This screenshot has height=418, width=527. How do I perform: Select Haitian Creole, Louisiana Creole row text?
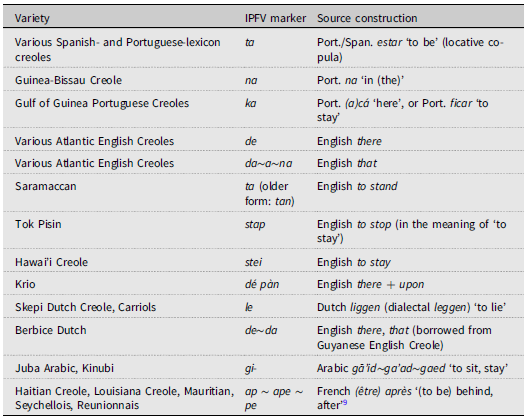[x=124, y=398]
